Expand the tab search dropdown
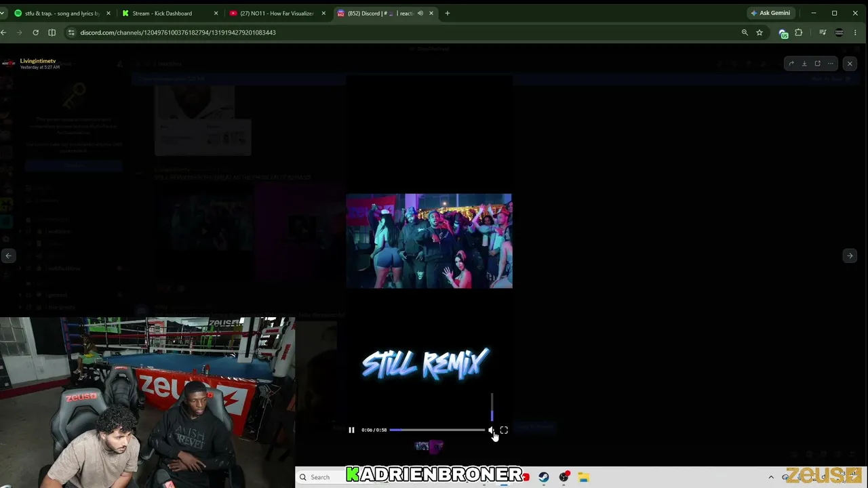Screen dimensions: 868x488 tap(3, 13)
